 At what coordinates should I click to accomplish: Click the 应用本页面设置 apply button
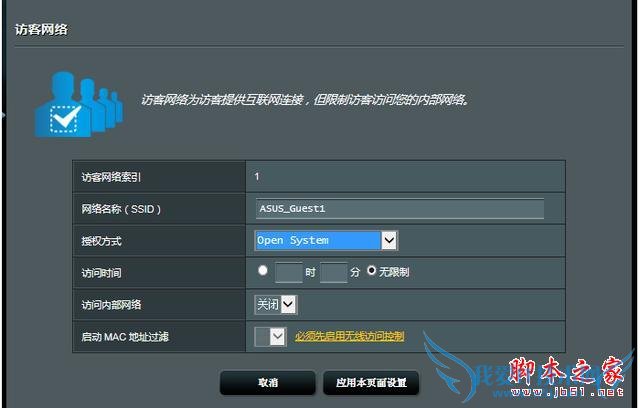click(371, 382)
